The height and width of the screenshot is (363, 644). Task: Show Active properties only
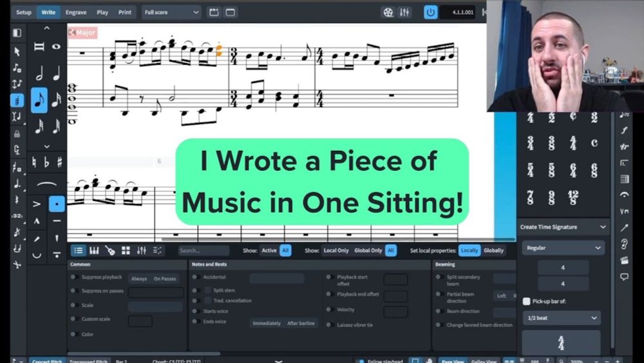coord(269,250)
